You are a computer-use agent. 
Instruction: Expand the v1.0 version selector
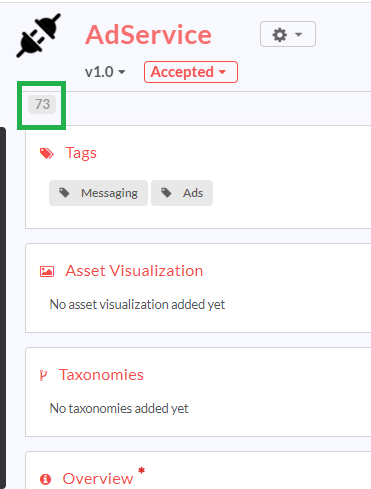pyautogui.click(x=105, y=72)
